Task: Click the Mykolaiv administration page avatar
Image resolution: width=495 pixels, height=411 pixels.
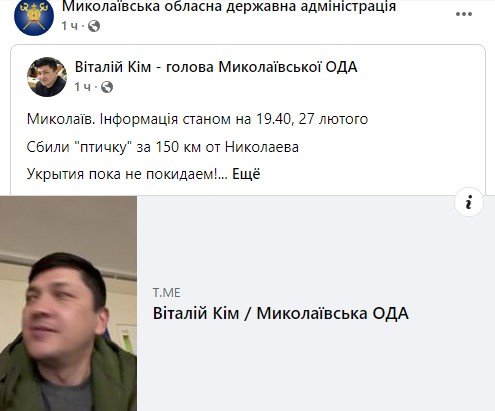Action: pos(34,16)
